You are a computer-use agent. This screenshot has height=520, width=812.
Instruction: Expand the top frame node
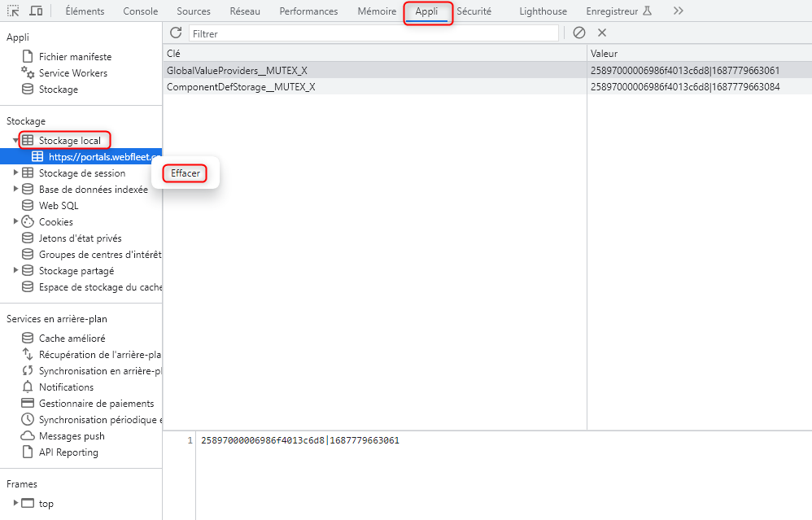(x=15, y=504)
